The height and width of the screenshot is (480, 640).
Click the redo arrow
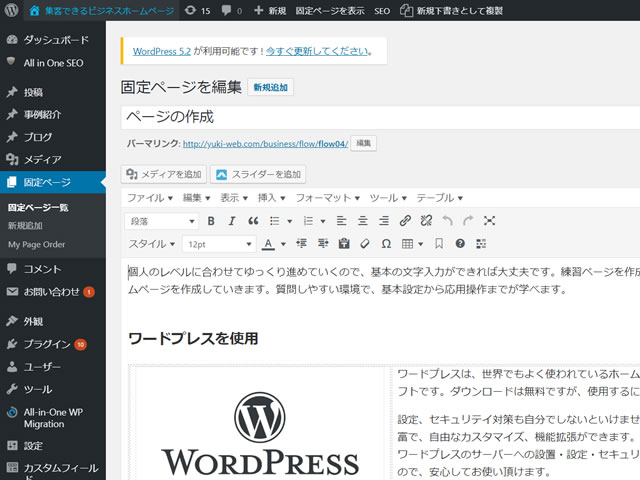(x=468, y=221)
